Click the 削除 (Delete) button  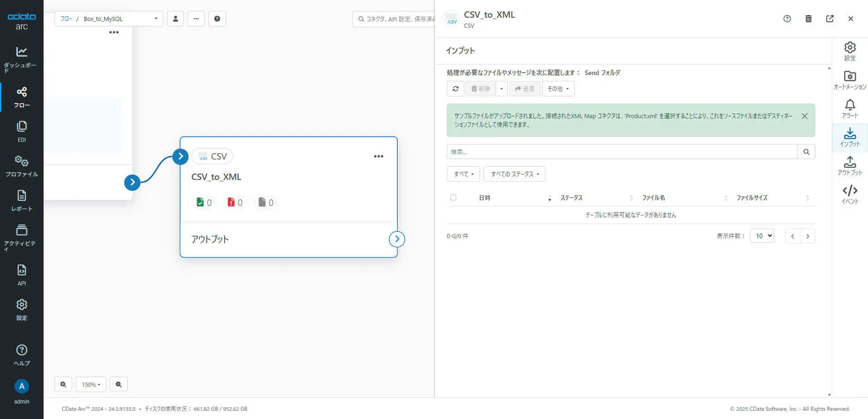pos(480,89)
